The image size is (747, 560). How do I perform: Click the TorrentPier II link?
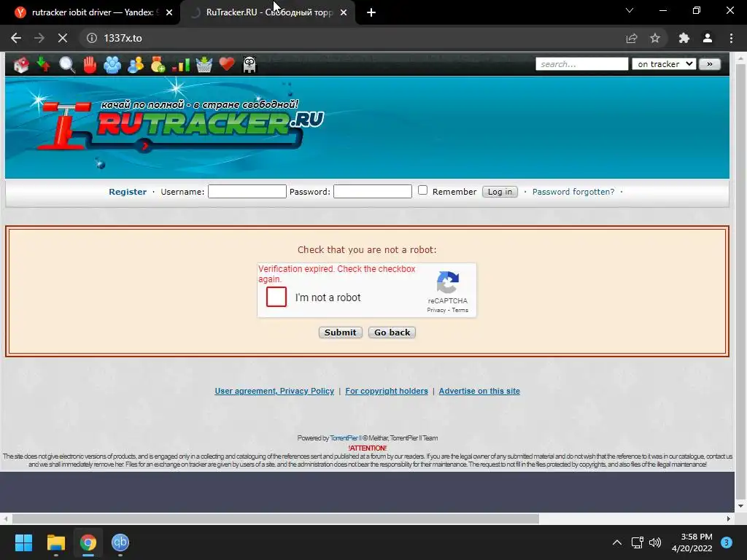(345, 438)
